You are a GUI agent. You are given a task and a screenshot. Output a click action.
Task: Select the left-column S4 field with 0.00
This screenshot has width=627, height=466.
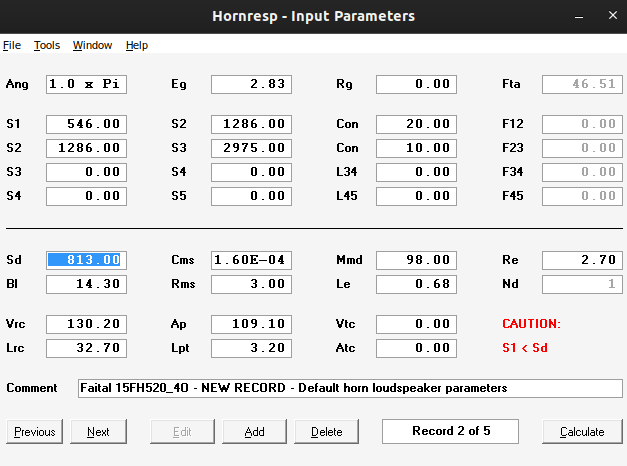coord(86,196)
